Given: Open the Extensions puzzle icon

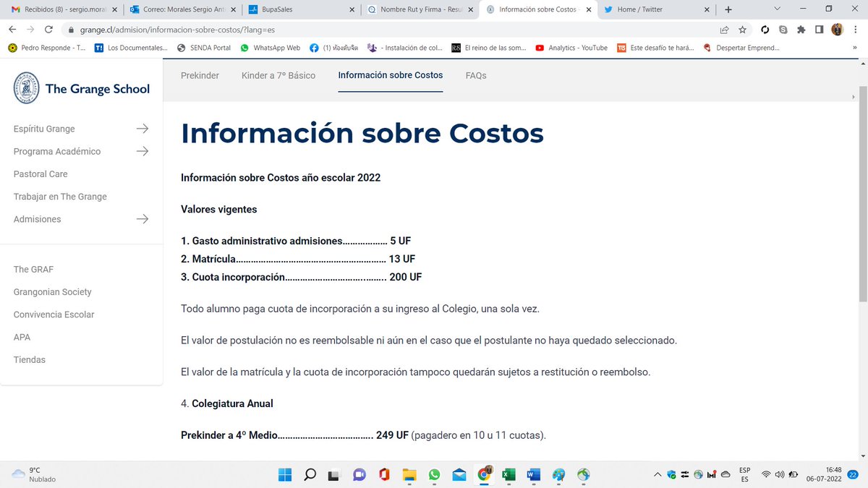Looking at the screenshot, I should (801, 30).
